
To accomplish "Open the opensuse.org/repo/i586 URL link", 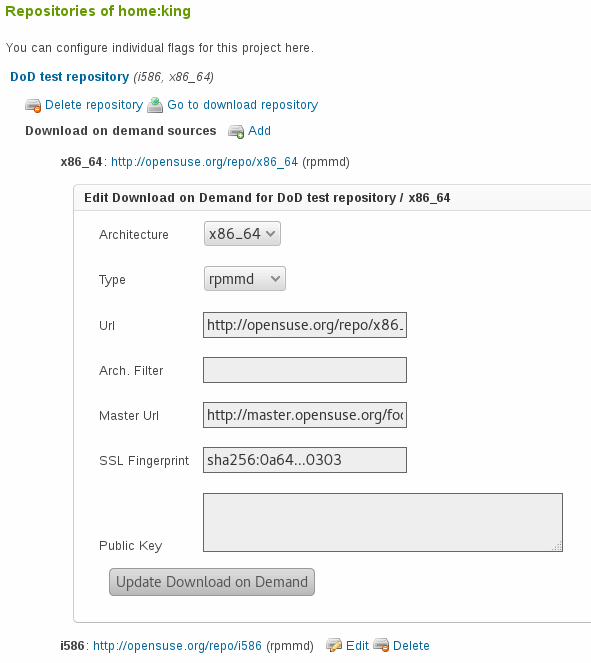I will (178, 646).
